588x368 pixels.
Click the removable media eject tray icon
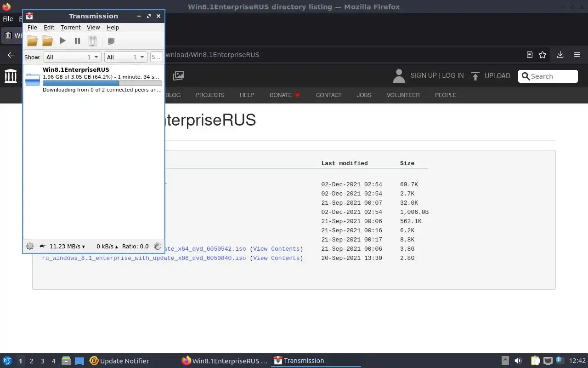tap(505, 361)
